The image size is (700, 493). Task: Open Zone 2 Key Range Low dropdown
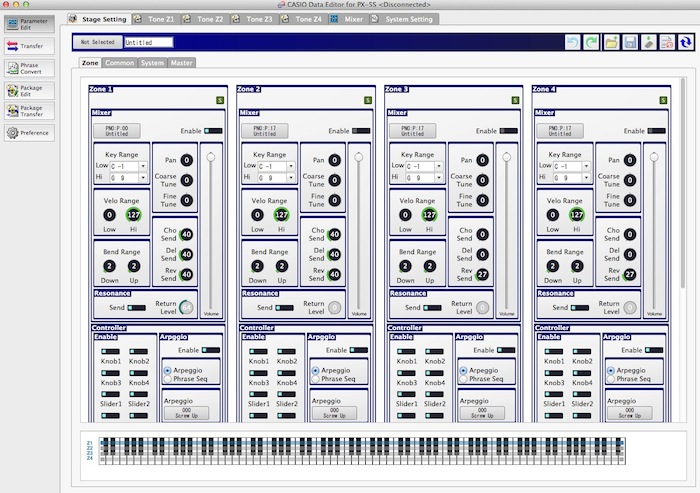[x=291, y=166]
